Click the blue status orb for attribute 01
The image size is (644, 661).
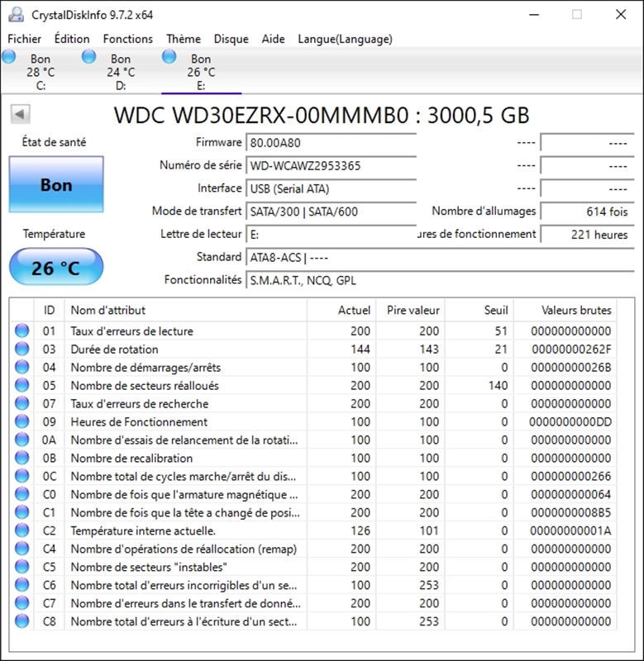pyautogui.click(x=21, y=331)
